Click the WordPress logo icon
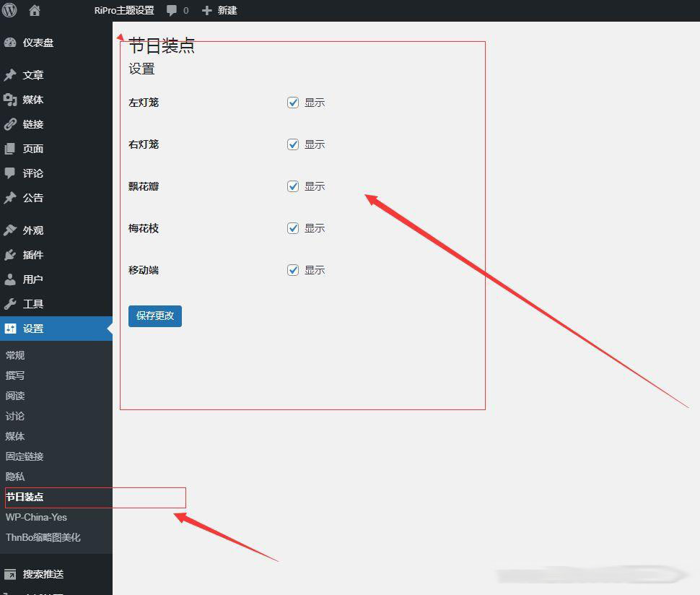700x595 pixels. pyautogui.click(x=9, y=10)
